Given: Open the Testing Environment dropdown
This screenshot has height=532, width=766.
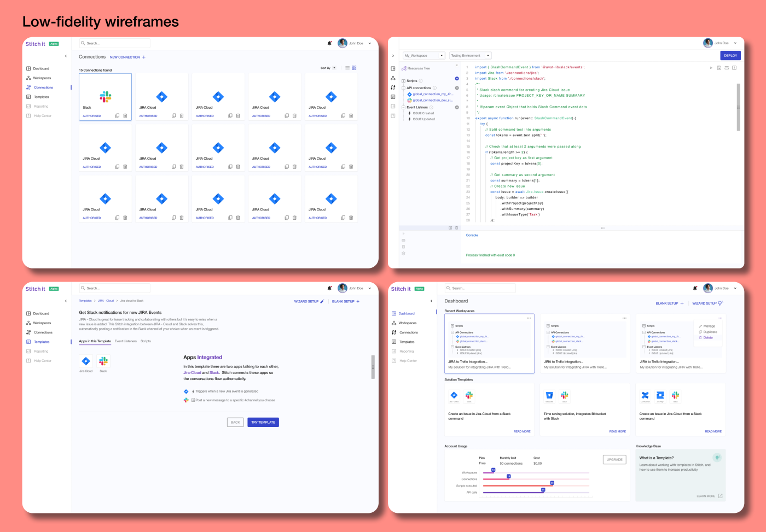Looking at the screenshot, I should tap(471, 56).
